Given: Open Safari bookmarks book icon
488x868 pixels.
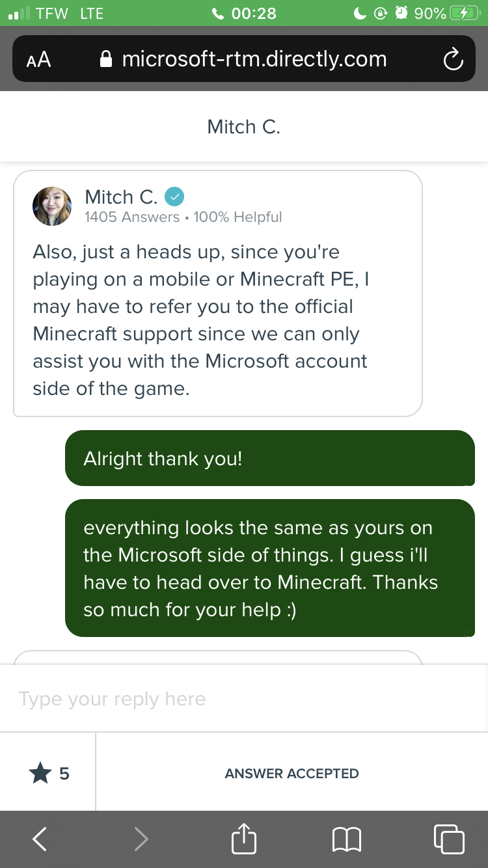Looking at the screenshot, I should coord(347,839).
